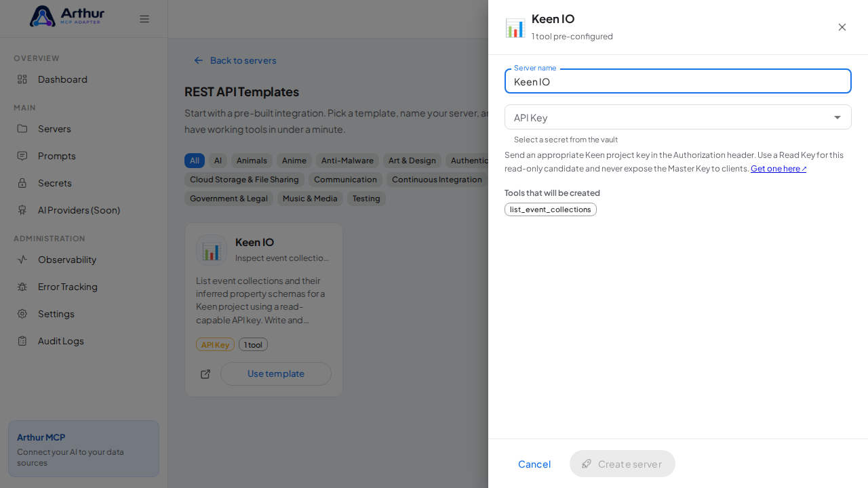Click the Back to servers link
Viewport: 868px width, 488px height.
235,60
